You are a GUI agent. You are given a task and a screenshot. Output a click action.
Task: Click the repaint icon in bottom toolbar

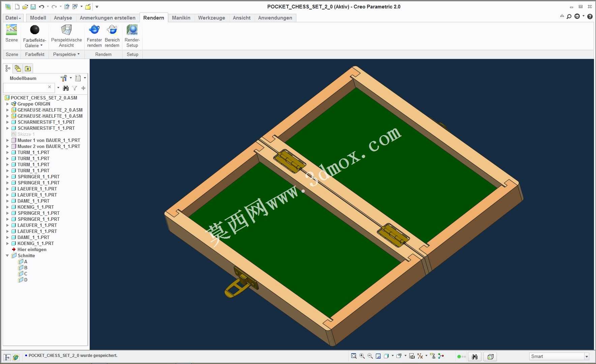[x=378, y=356]
